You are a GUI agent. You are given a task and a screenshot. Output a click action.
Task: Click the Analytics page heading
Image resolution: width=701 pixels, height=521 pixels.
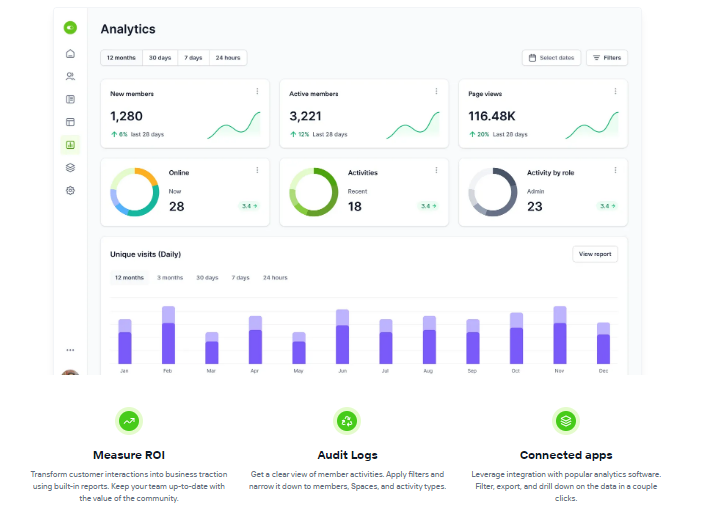(128, 29)
